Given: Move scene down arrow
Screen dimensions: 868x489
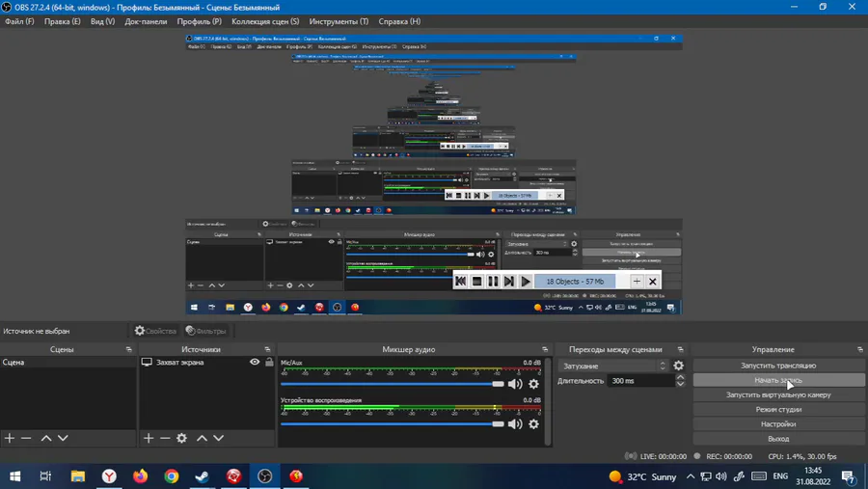Looking at the screenshot, I should (63, 438).
